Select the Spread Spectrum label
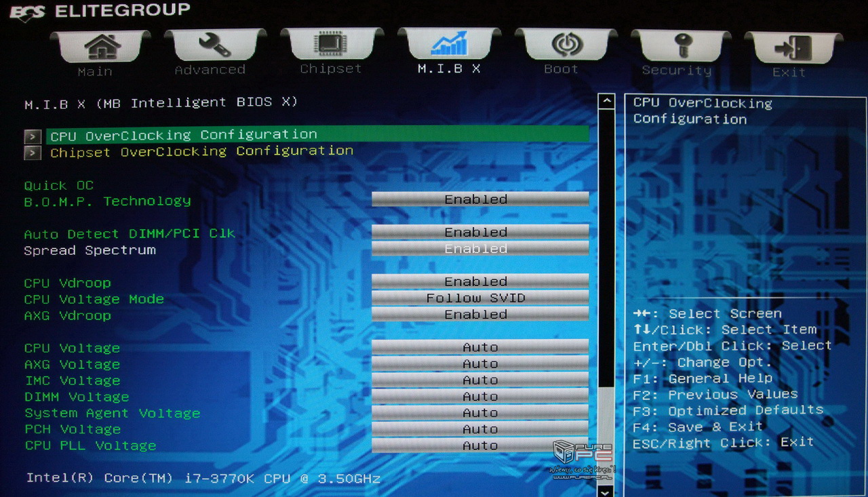The image size is (868, 497). click(x=90, y=250)
